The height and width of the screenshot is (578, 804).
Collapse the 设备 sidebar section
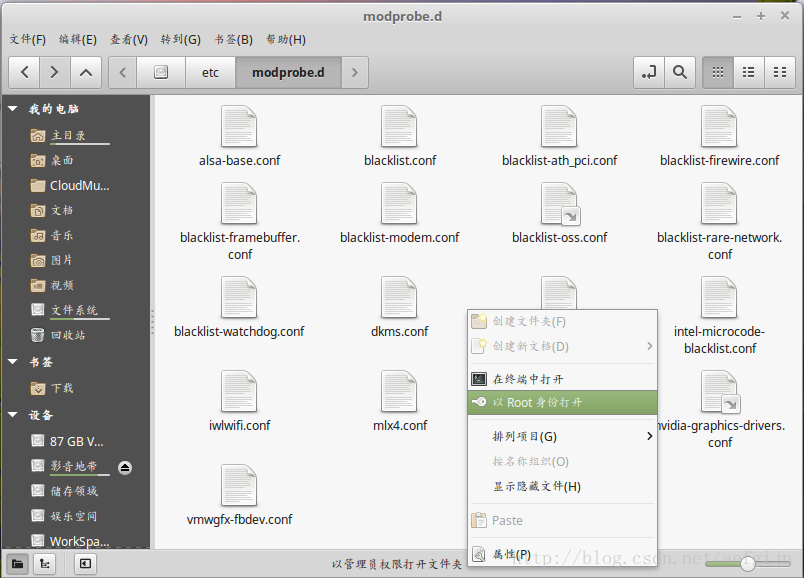(x=13, y=415)
